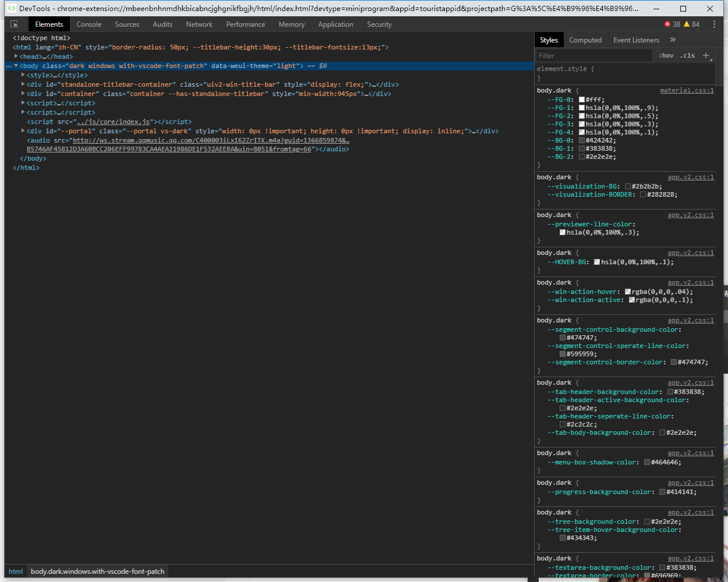Viewport: 728px width, 582px height.
Task: Switch to the Sources tab
Action: point(127,24)
